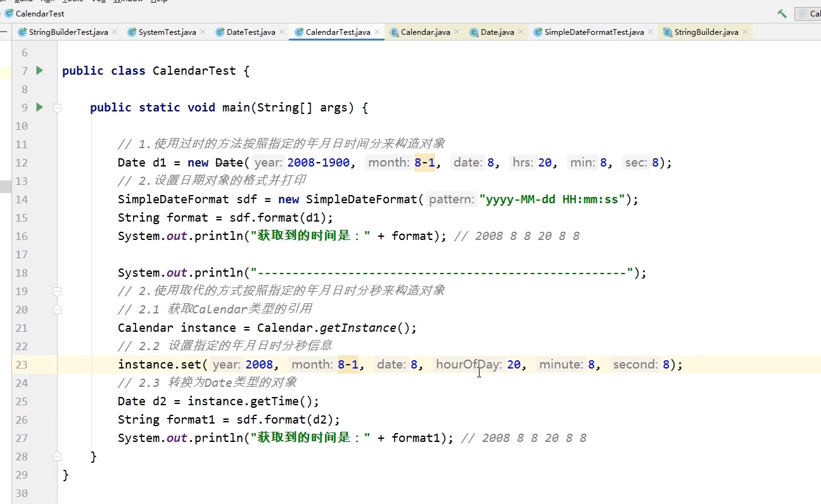
Task: Click the 2008-1900 year argument
Action: point(318,163)
